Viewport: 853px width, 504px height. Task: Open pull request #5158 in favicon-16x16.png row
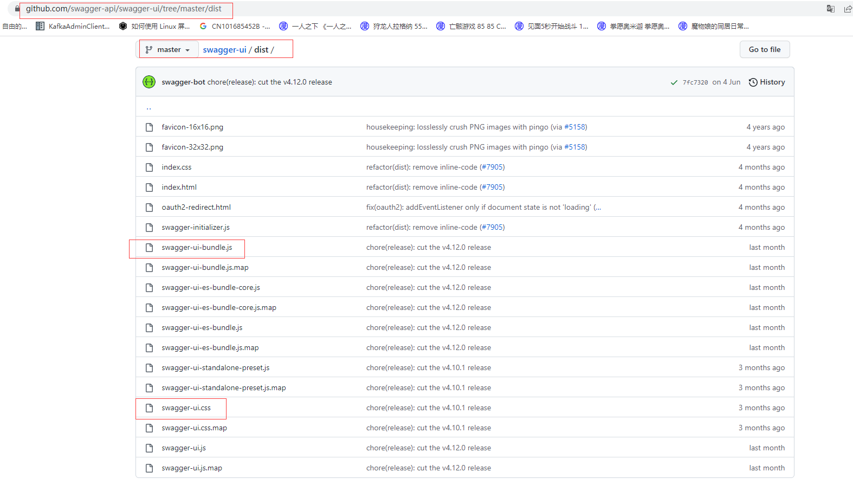(x=574, y=127)
